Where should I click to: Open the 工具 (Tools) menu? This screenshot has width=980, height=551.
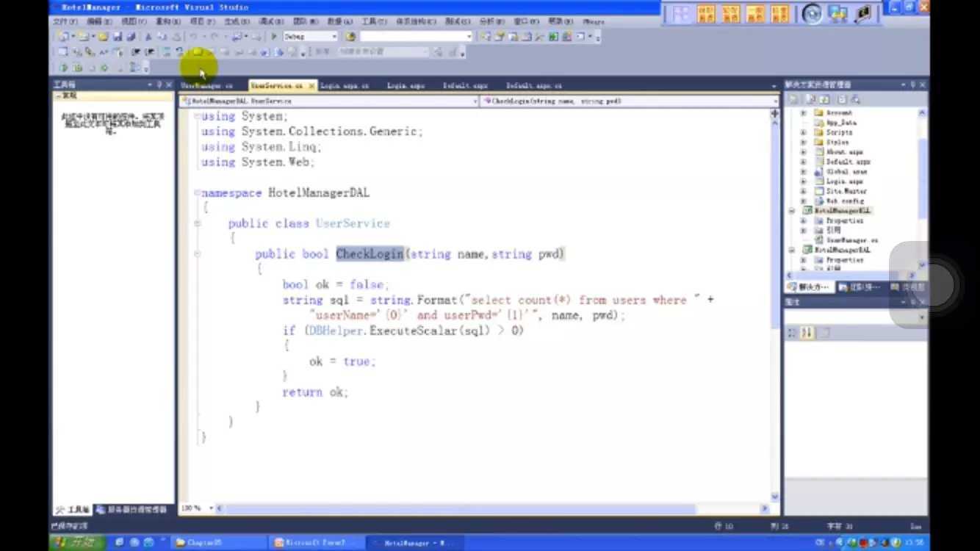[374, 22]
